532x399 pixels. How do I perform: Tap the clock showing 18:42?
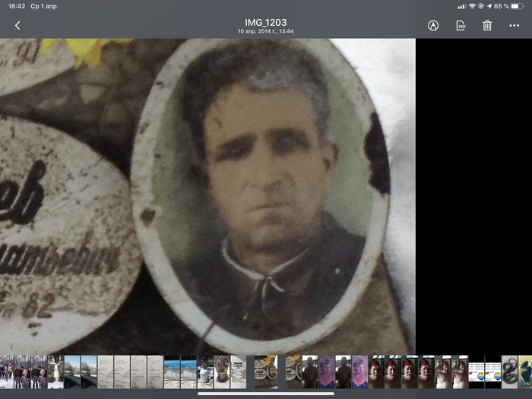pos(17,6)
